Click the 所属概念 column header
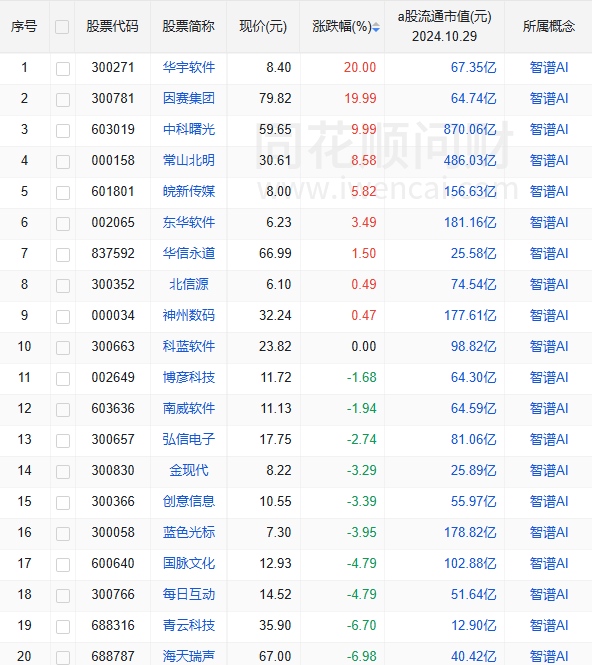Image resolution: width=592 pixels, height=665 pixels. point(549,26)
